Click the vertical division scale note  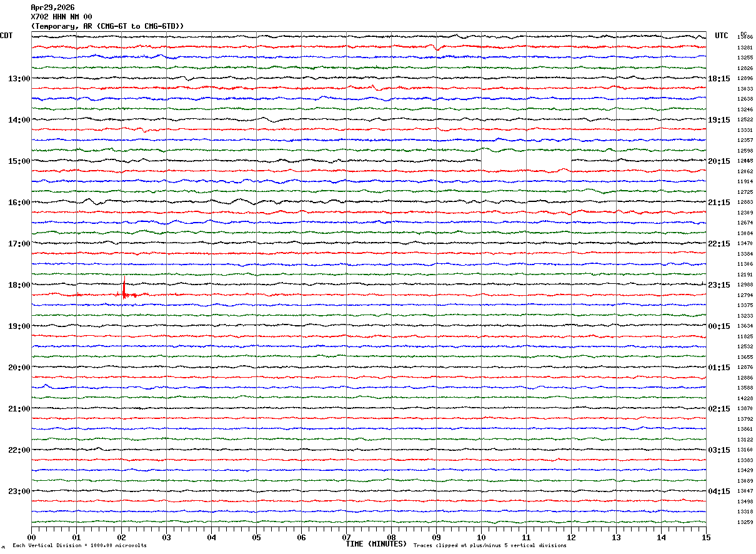(x=80, y=545)
